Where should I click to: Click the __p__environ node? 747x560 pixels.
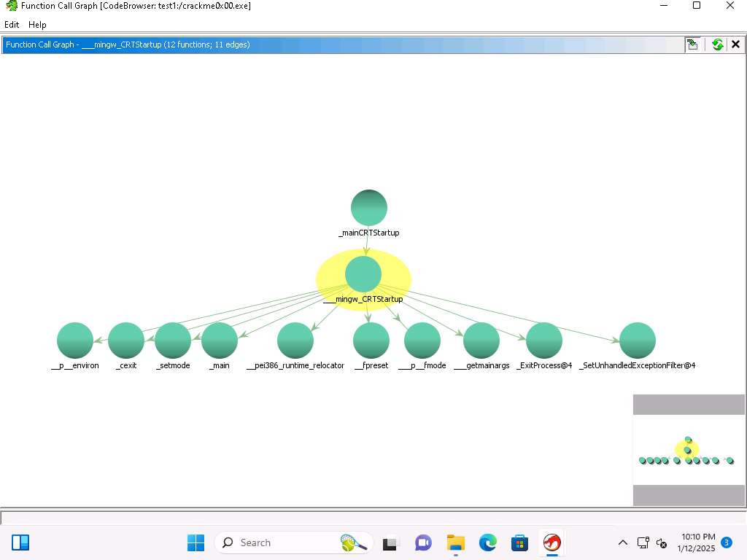75,341
